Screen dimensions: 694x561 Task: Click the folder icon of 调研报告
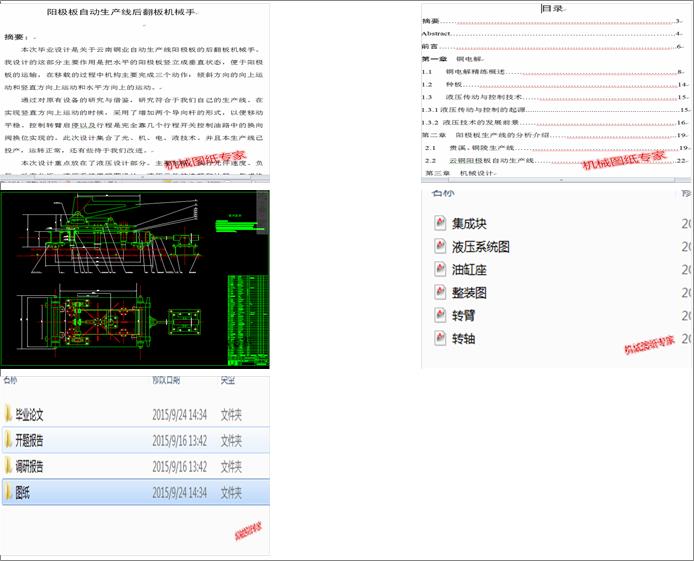coord(8,466)
